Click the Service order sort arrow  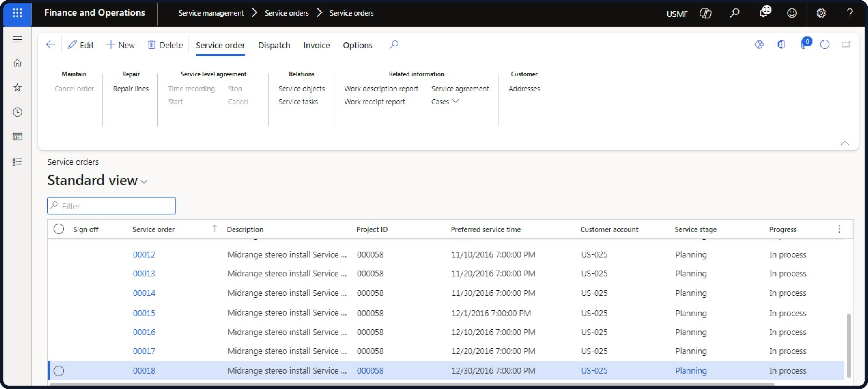coord(215,228)
